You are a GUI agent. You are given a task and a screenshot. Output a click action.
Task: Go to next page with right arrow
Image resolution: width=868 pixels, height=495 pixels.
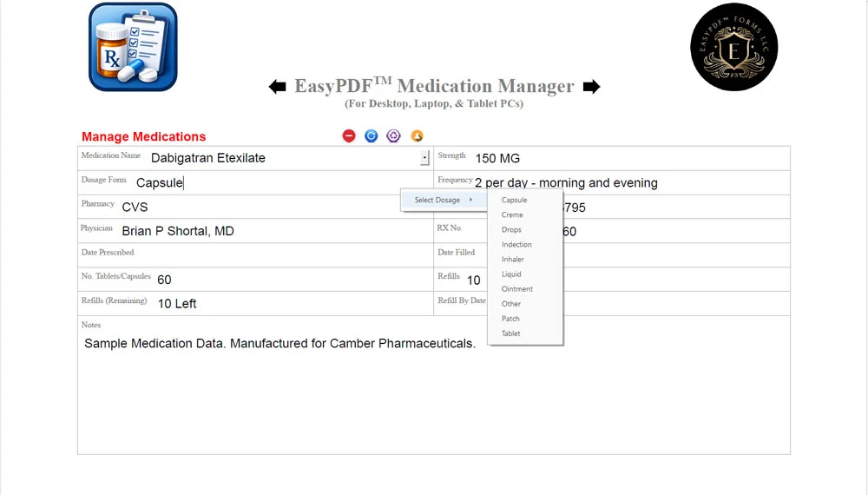click(x=591, y=86)
